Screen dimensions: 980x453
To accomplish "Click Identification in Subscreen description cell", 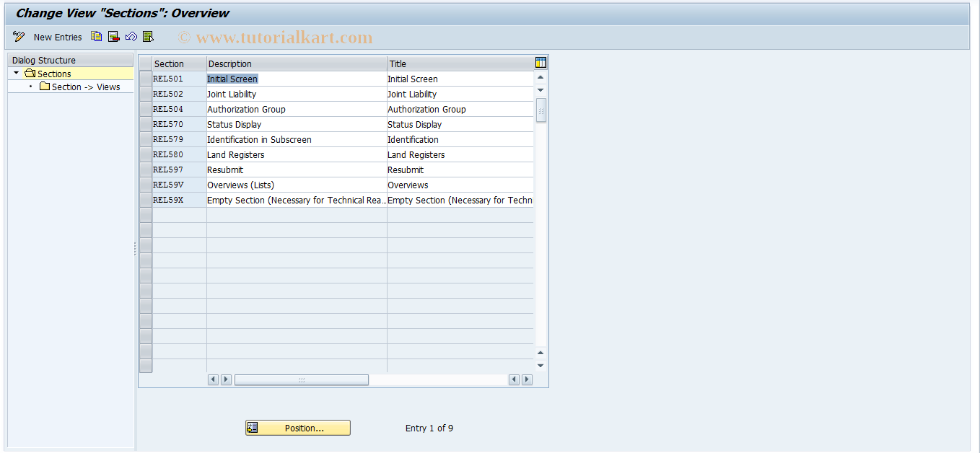I will pos(297,139).
